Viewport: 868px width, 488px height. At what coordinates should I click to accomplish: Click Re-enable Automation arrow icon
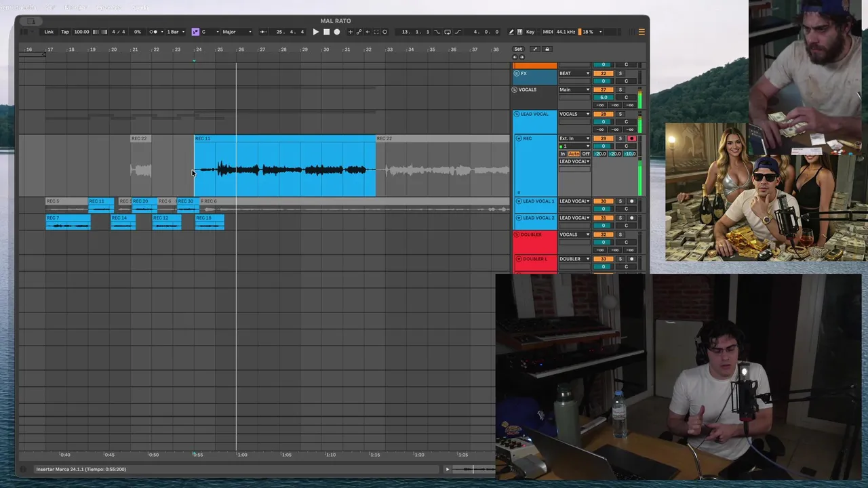[368, 32]
